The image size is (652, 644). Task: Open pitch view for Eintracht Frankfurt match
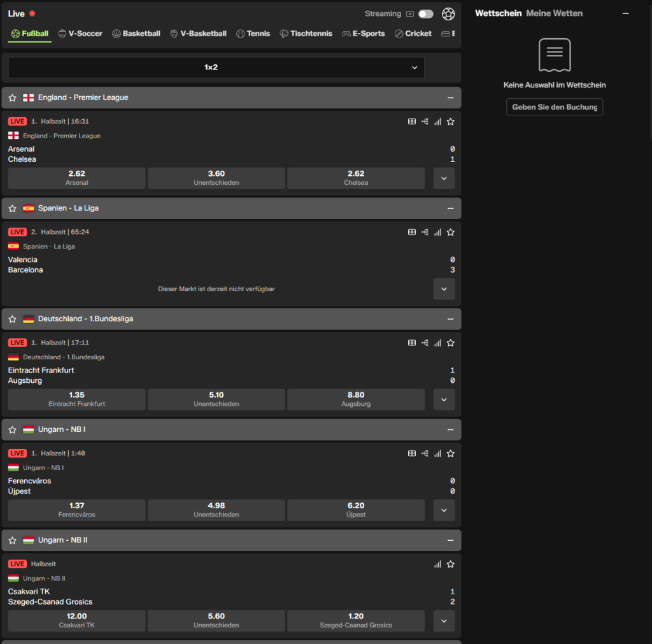(412, 343)
